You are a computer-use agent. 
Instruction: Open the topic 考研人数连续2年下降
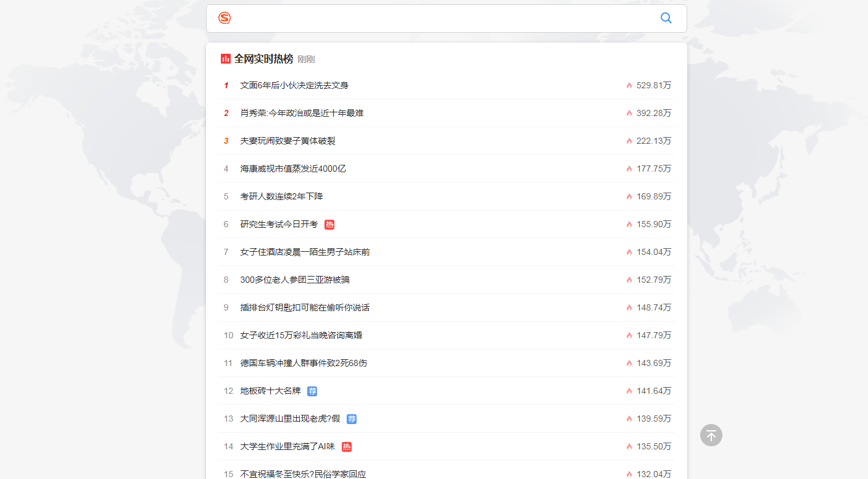pyautogui.click(x=282, y=196)
